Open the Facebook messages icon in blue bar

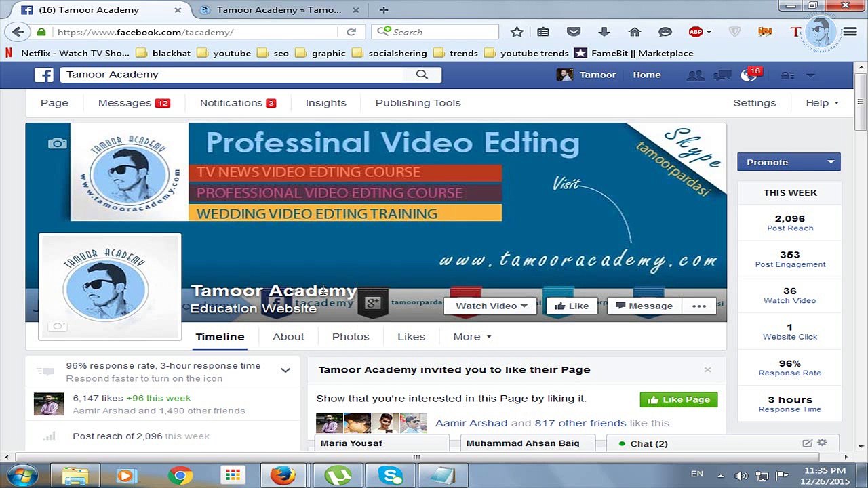(722, 75)
